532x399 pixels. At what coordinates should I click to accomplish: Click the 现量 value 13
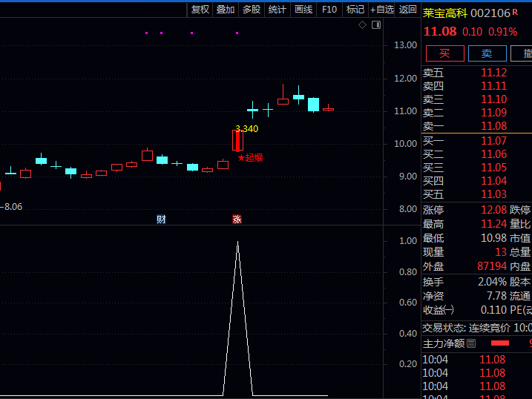click(501, 252)
